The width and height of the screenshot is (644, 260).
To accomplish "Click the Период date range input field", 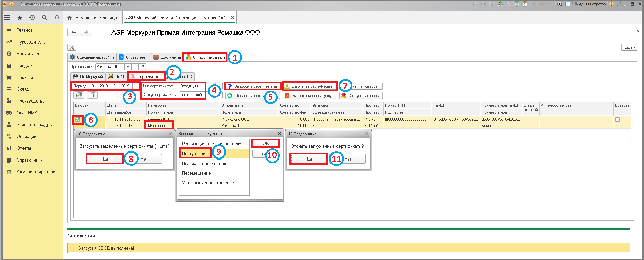I will (x=111, y=86).
